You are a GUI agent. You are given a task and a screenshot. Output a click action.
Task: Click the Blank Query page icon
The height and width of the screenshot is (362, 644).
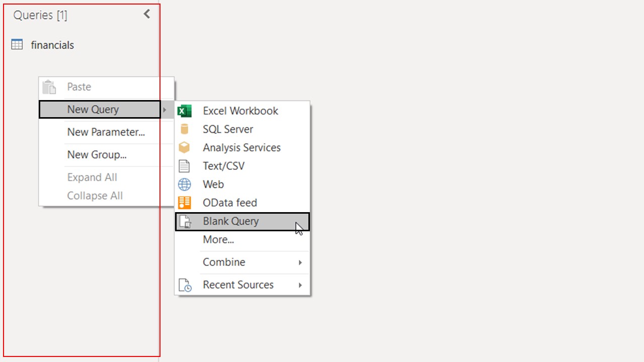(x=185, y=222)
